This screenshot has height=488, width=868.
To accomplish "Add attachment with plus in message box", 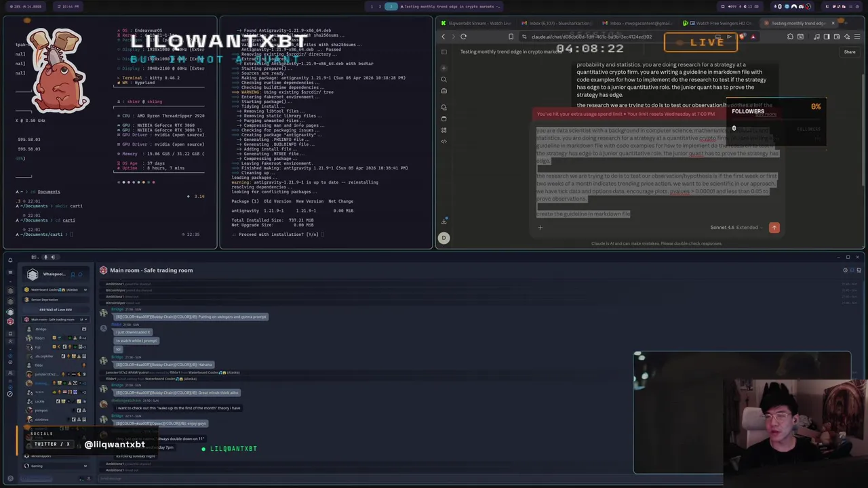I will click(x=540, y=228).
